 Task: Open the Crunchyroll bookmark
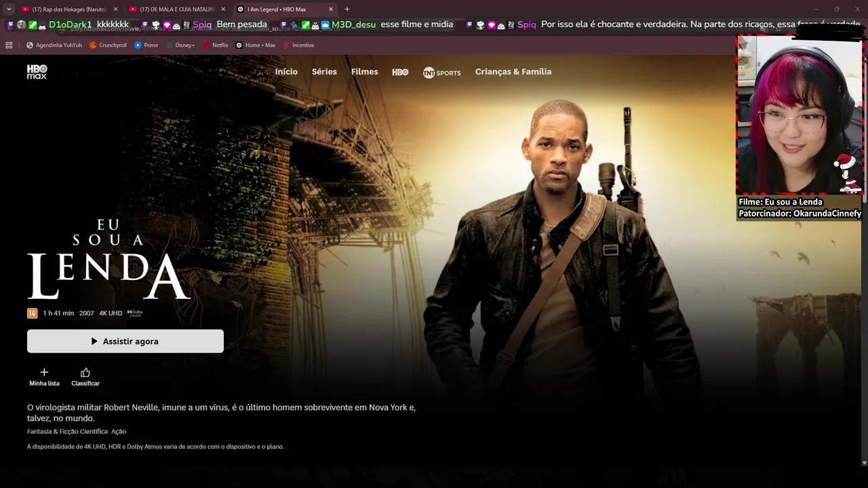[108, 45]
